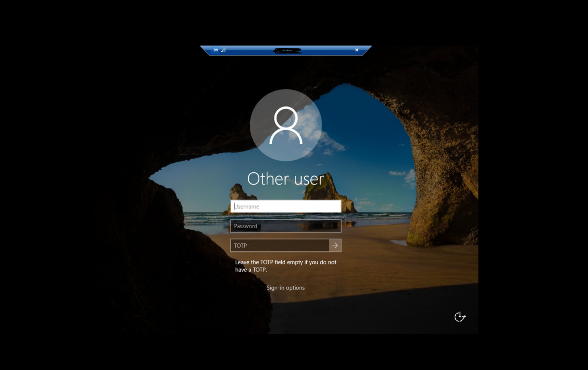Viewport: 588px width, 370px height.
Task: Click into the Password field
Action: (286, 226)
